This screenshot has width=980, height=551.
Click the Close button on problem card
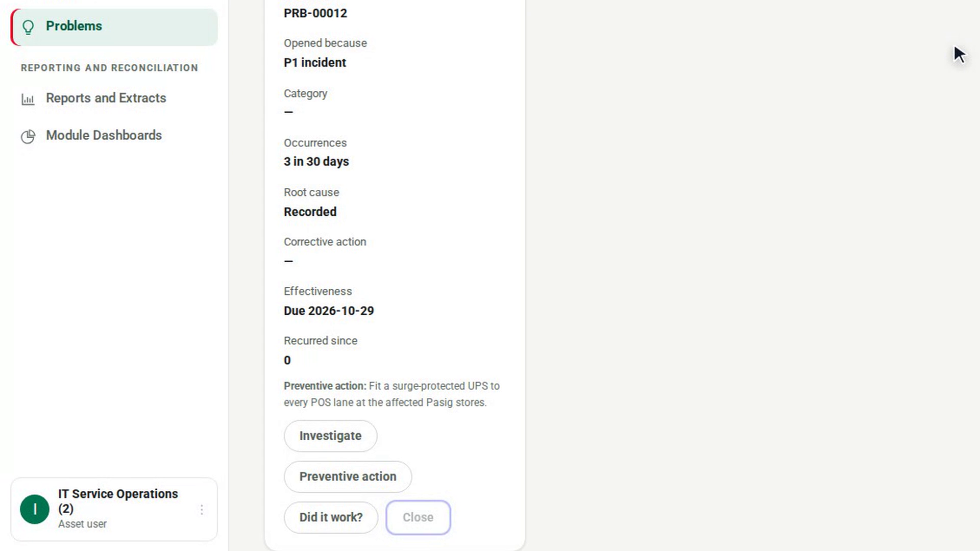pyautogui.click(x=418, y=517)
